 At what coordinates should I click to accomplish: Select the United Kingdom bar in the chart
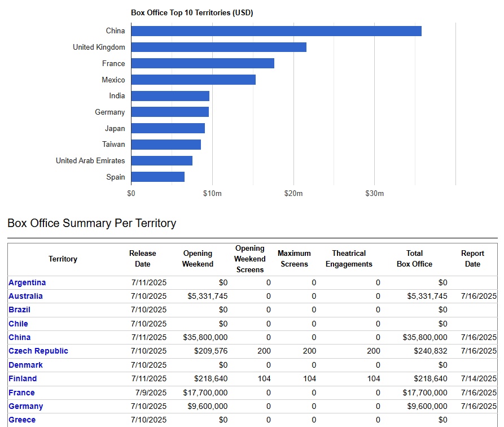pos(219,47)
